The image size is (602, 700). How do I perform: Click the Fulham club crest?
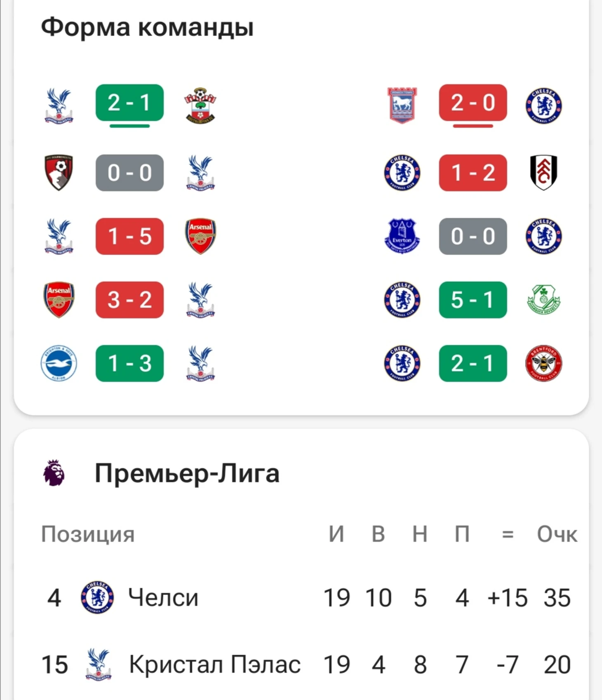(x=543, y=172)
